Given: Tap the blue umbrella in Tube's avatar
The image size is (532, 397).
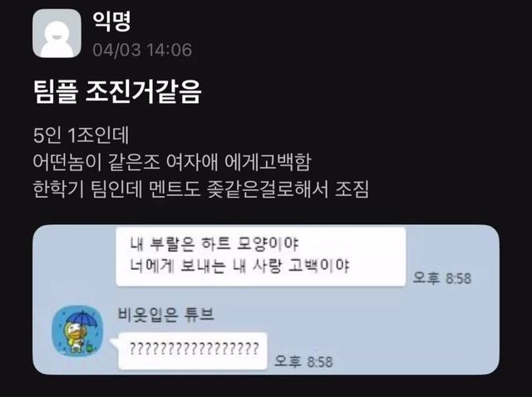Looking at the screenshot, I should click(81, 320).
